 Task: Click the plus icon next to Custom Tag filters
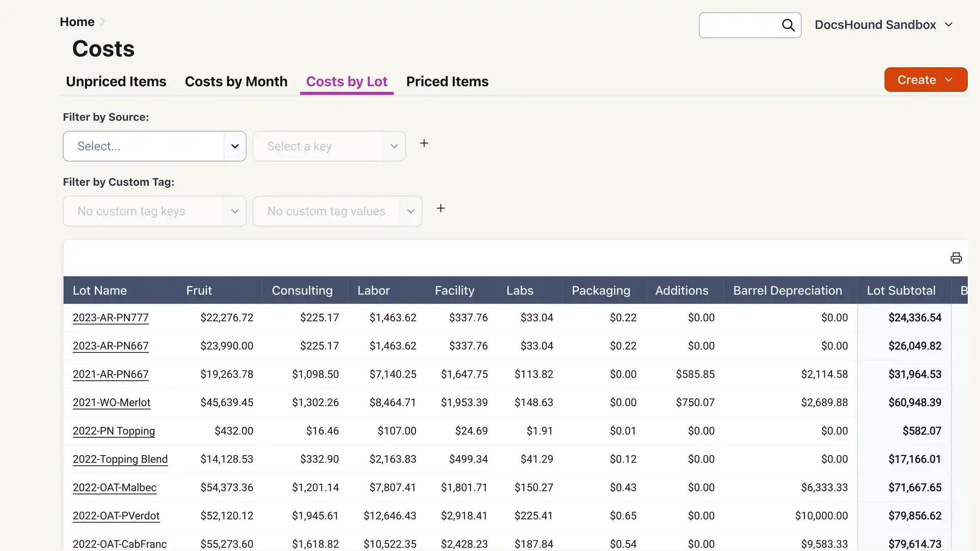click(x=441, y=209)
